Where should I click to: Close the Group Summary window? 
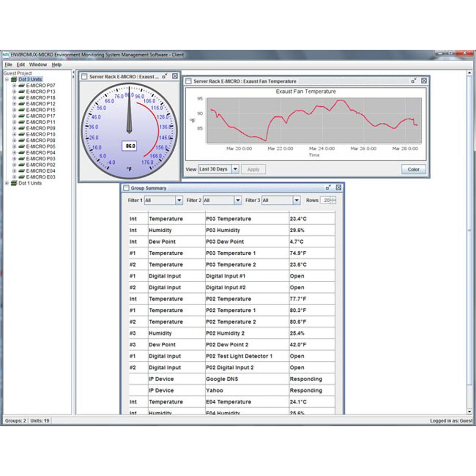tap(338, 188)
